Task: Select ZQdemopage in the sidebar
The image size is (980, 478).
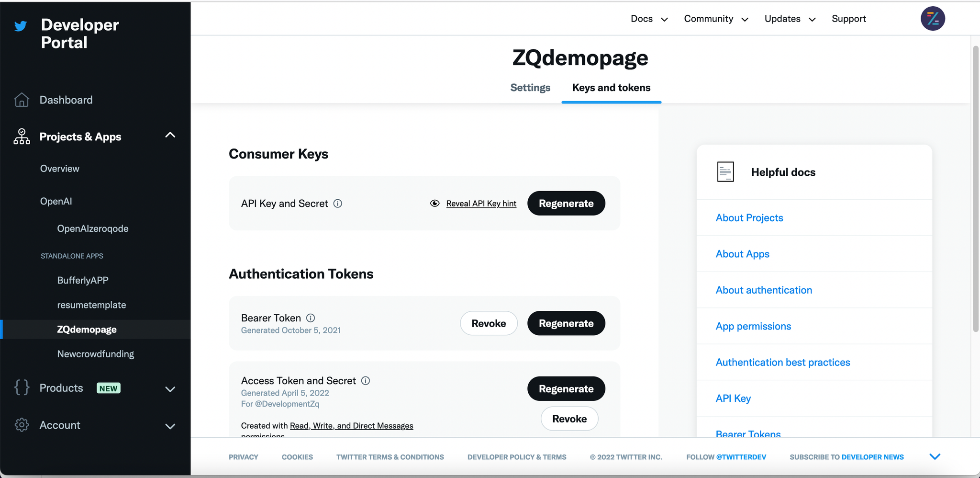Action: point(87,330)
